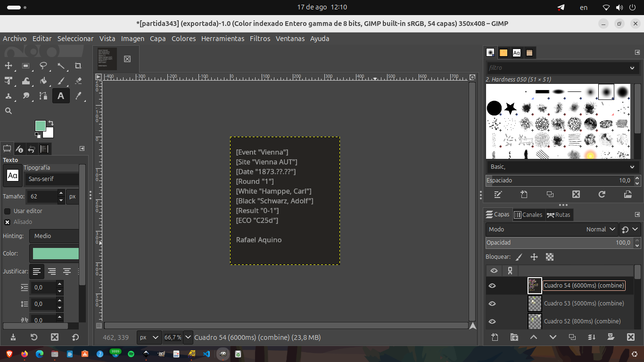
Task: Select the Clone stamp tool
Action: point(8,96)
